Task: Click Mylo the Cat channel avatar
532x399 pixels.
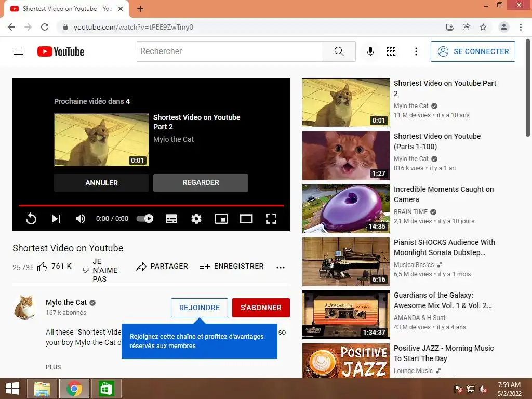Action: point(24,307)
